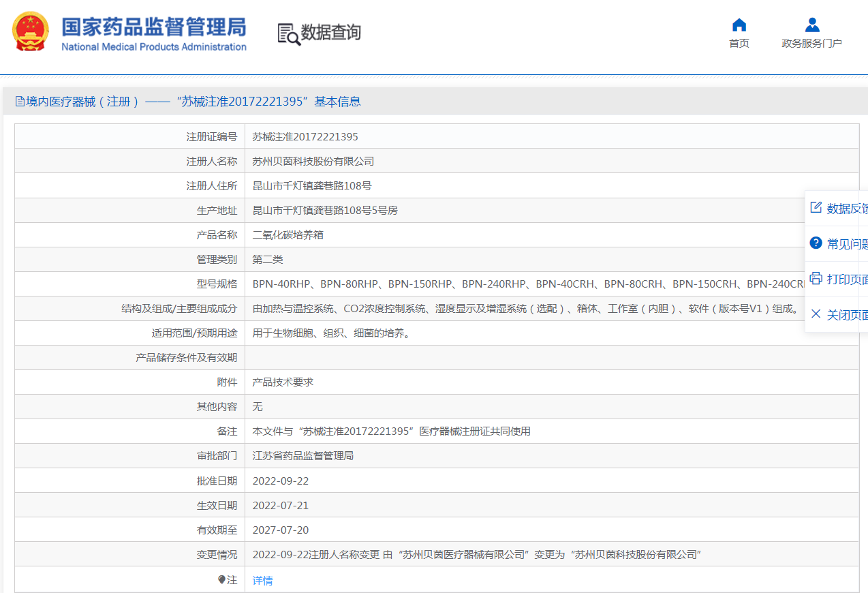Click the 关闭页面 X icon

click(816, 314)
